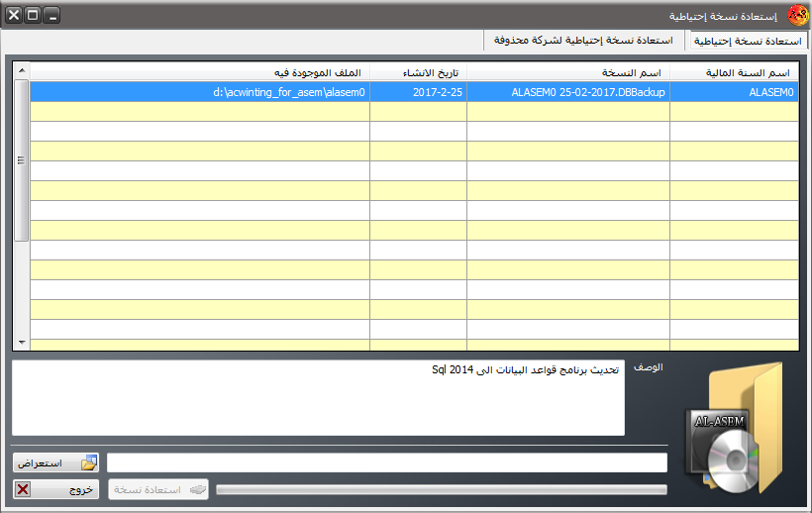Click inside the الوصف description text box

[319, 398]
